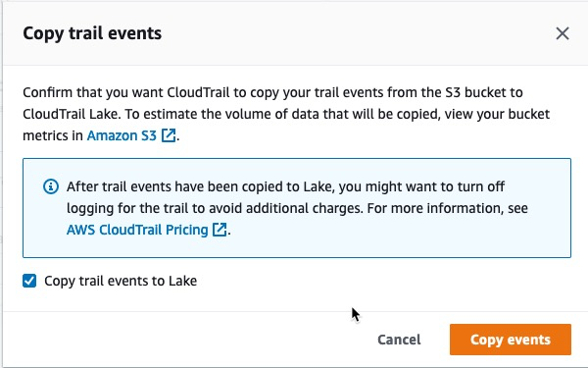Image resolution: width=588 pixels, height=368 pixels.
Task: Click the empty footer area left of Cancel
Action: pyautogui.click(x=187, y=340)
